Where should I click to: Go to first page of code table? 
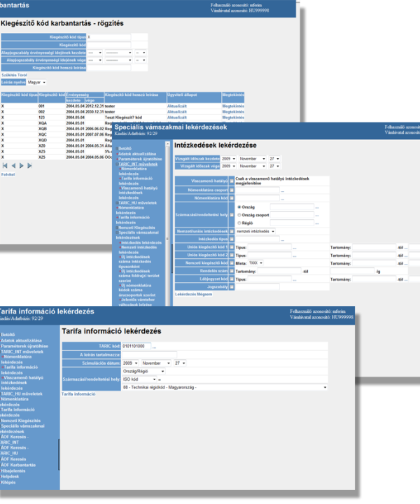coord(4,166)
